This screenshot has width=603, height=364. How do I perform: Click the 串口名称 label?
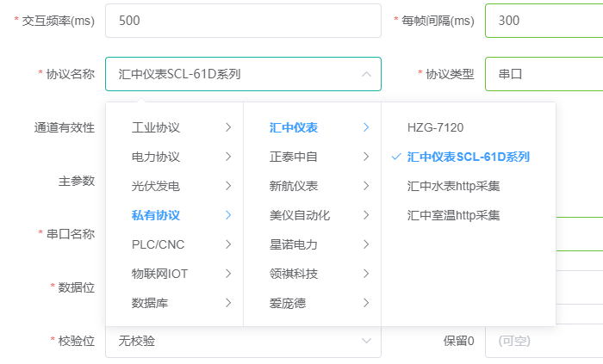pos(71,234)
